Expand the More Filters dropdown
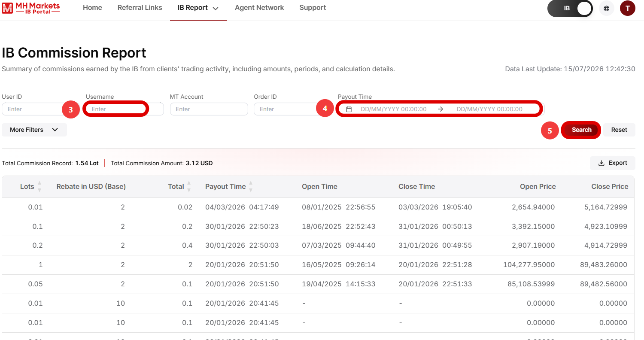Viewport: 644px width, 340px height. coord(34,130)
